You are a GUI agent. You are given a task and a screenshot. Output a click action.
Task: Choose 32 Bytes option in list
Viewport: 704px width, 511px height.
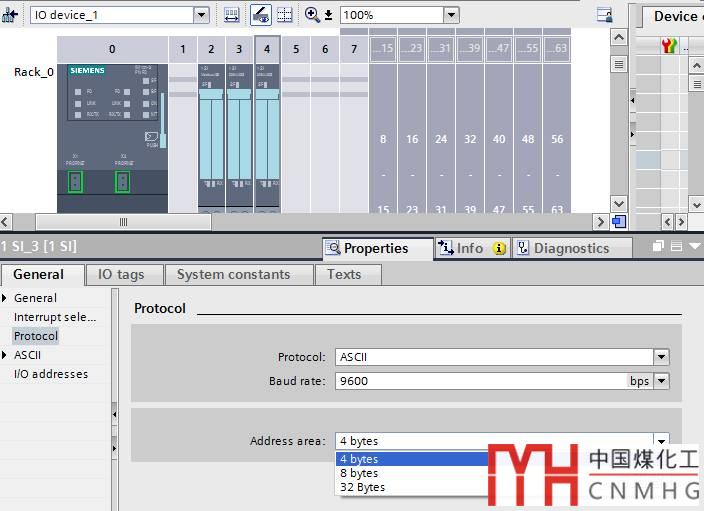412,487
